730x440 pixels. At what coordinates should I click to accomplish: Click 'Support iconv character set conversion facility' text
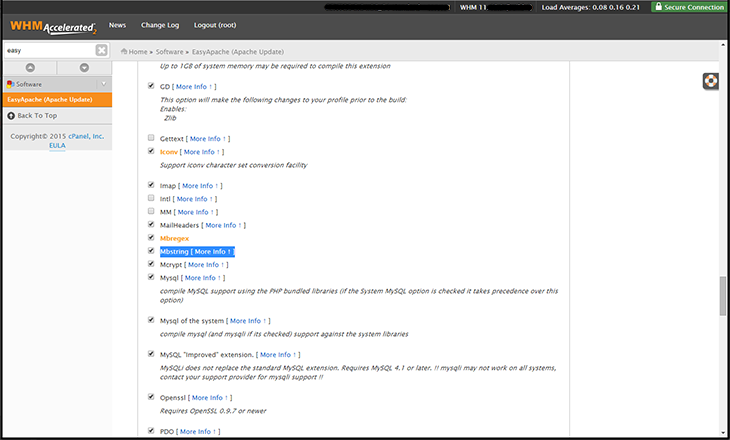pos(234,165)
